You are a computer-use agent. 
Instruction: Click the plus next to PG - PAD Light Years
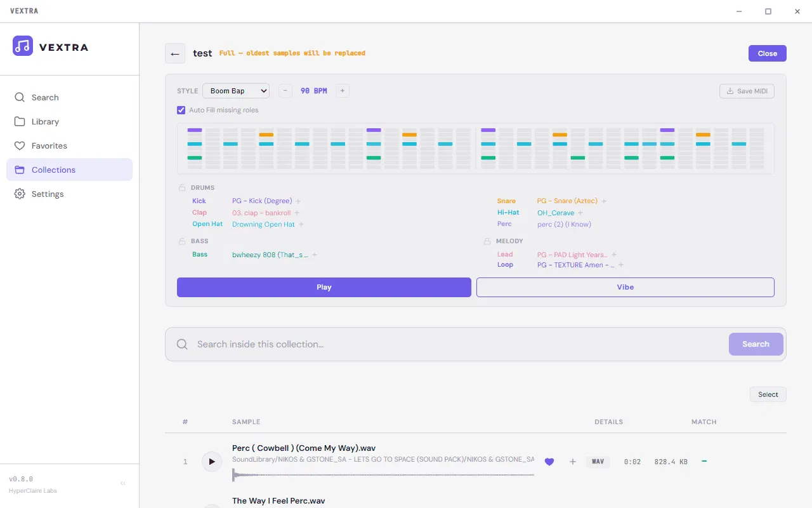pyautogui.click(x=614, y=255)
